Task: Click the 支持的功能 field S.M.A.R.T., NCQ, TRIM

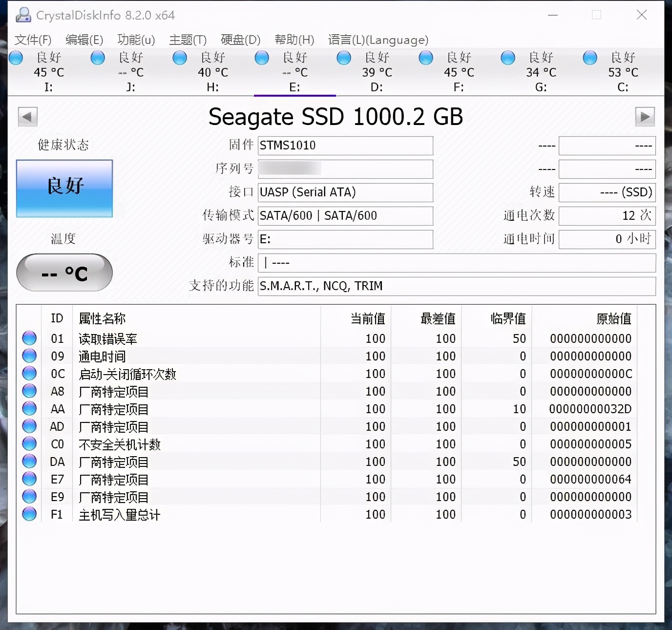Action: click(457, 286)
